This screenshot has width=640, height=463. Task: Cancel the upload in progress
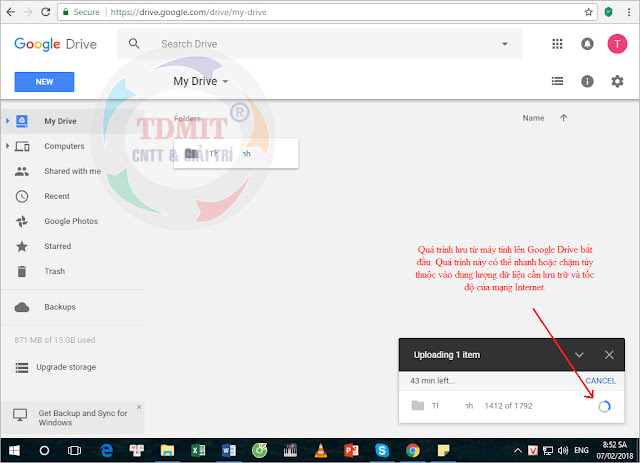600,381
